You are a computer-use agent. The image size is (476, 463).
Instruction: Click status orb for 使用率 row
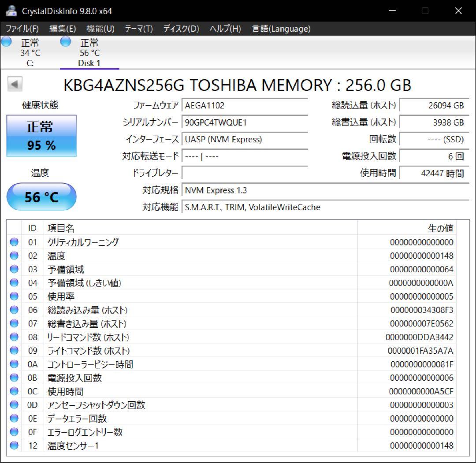tap(14, 296)
